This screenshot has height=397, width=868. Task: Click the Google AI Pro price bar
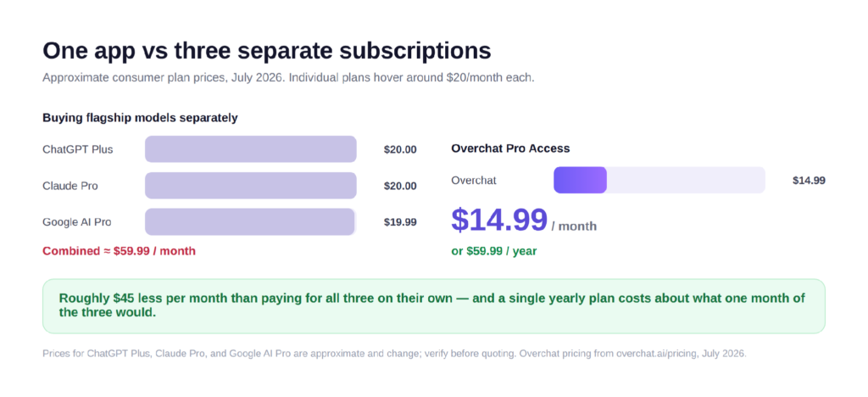pyautogui.click(x=250, y=222)
